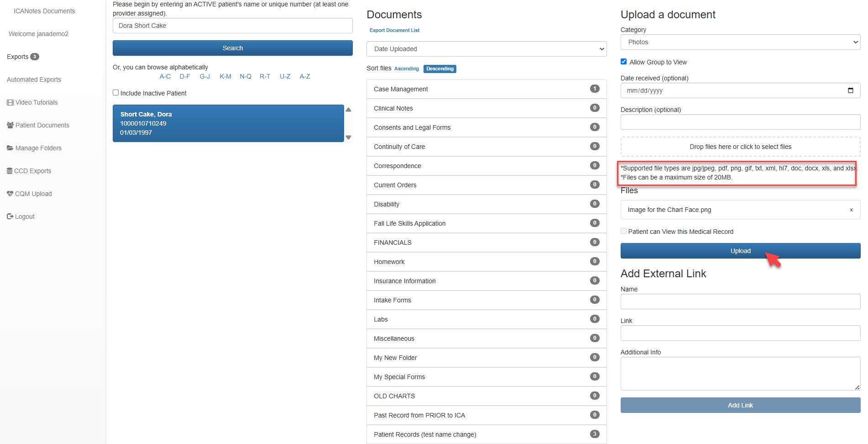This screenshot has height=444, width=868.
Task: Click the Patient Documents people icon
Action: (x=10, y=125)
